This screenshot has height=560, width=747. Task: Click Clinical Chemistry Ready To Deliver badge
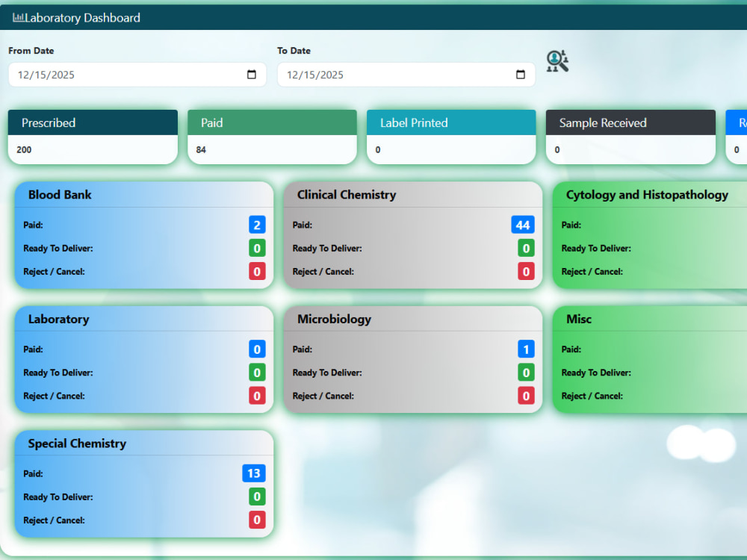[526, 248]
